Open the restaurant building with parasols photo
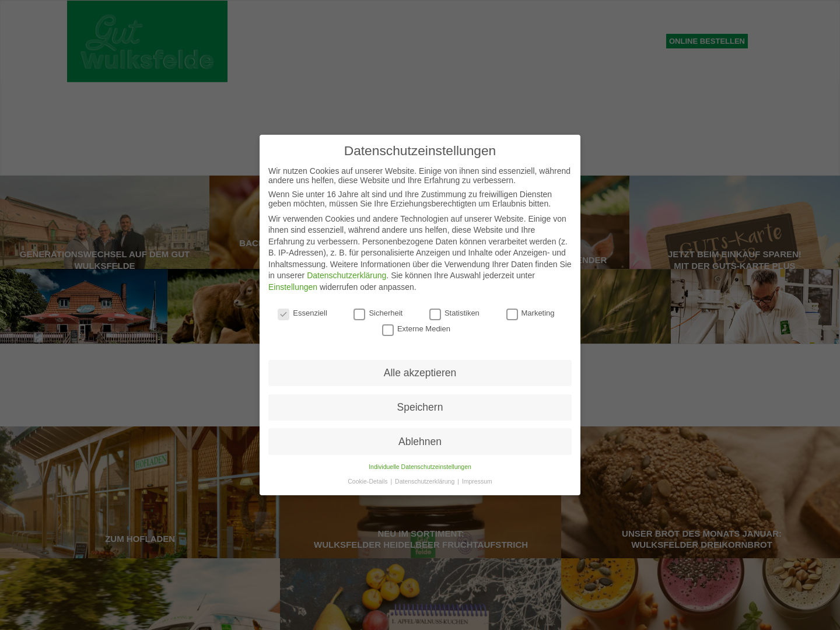The height and width of the screenshot is (630, 840). tap(83, 306)
